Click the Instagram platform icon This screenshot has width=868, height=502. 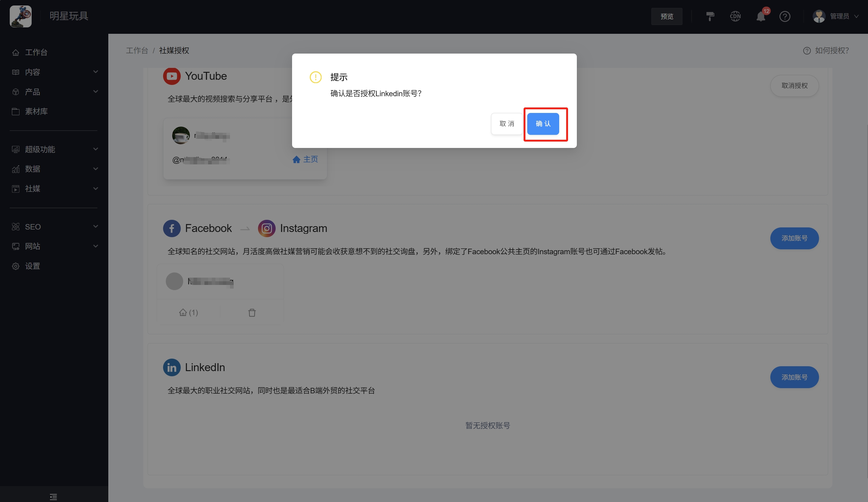pos(266,228)
